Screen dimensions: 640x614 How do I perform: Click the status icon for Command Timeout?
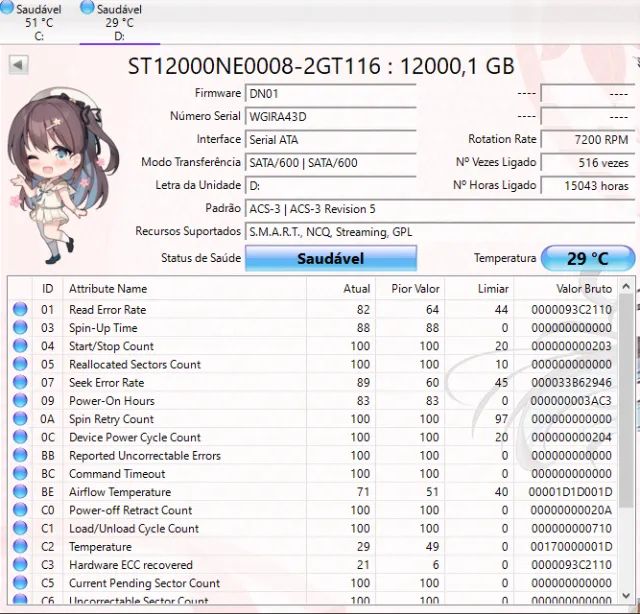pyautogui.click(x=20, y=473)
